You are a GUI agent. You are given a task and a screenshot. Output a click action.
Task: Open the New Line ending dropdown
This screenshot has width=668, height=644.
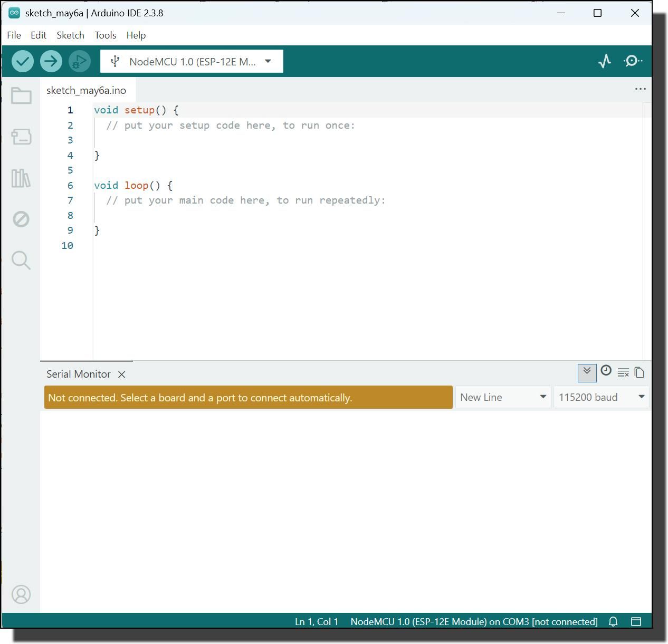coord(503,397)
